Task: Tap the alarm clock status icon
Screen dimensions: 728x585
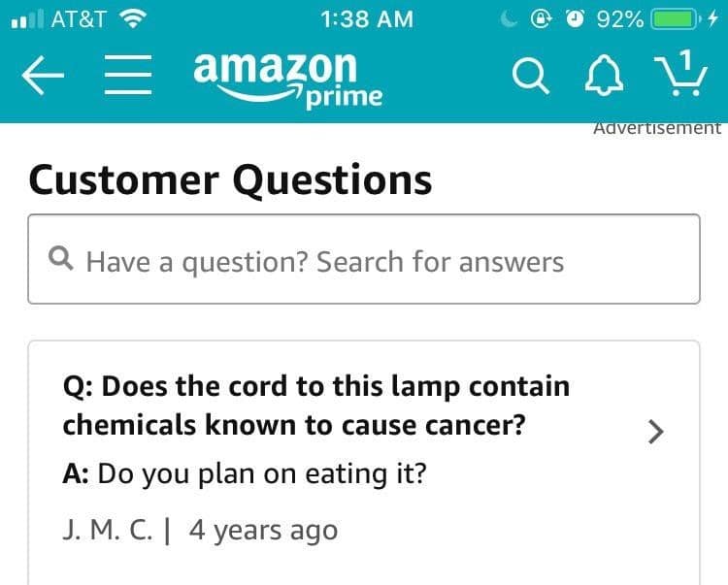Action: (577, 18)
